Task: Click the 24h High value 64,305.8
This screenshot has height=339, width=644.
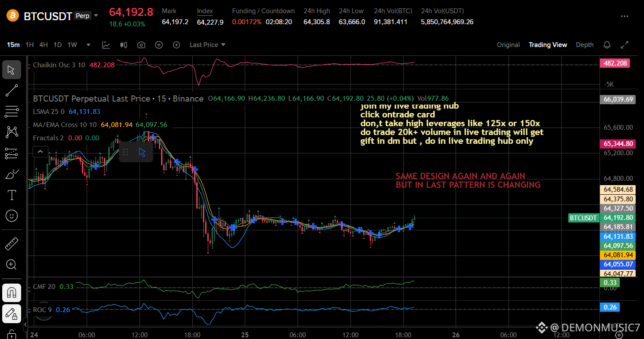Action: point(316,22)
